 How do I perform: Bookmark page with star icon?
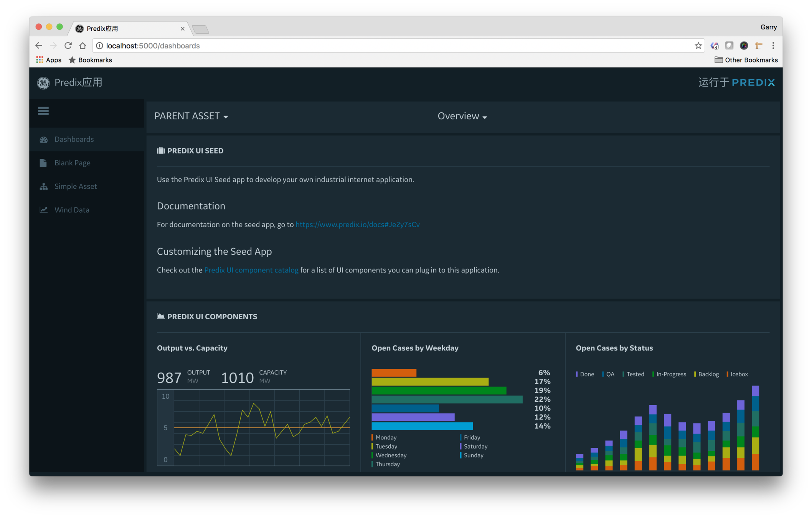[698, 46]
